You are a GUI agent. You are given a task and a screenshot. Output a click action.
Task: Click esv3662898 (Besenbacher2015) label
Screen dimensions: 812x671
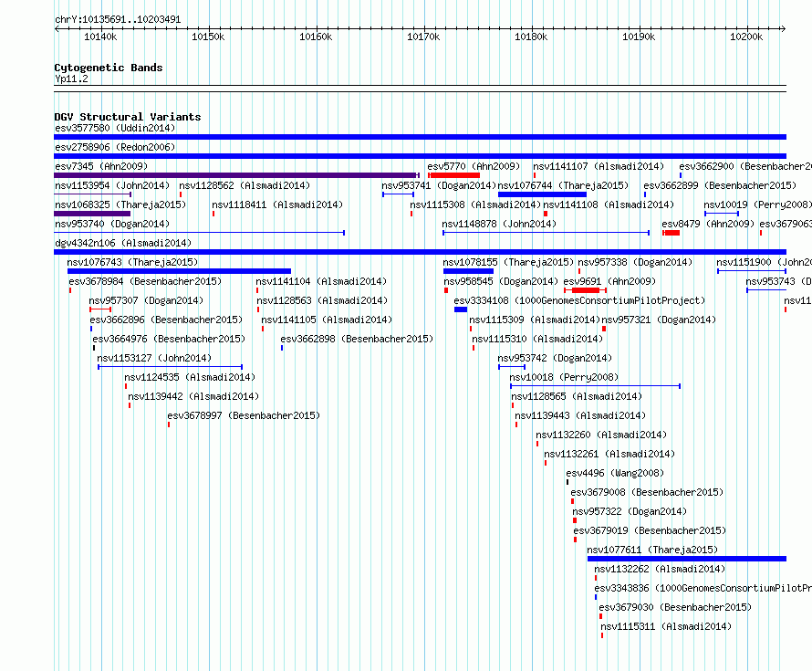(357, 339)
